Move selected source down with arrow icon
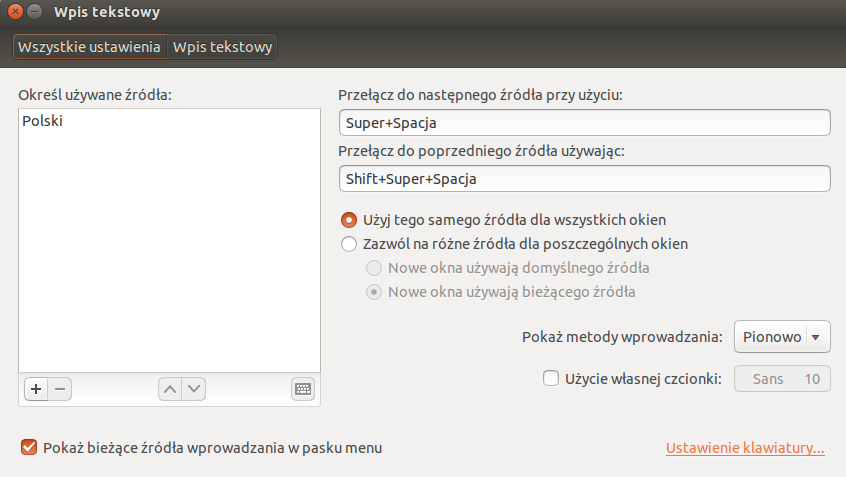Image resolution: width=846 pixels, height=477 pixels. (x=194, y=389)
